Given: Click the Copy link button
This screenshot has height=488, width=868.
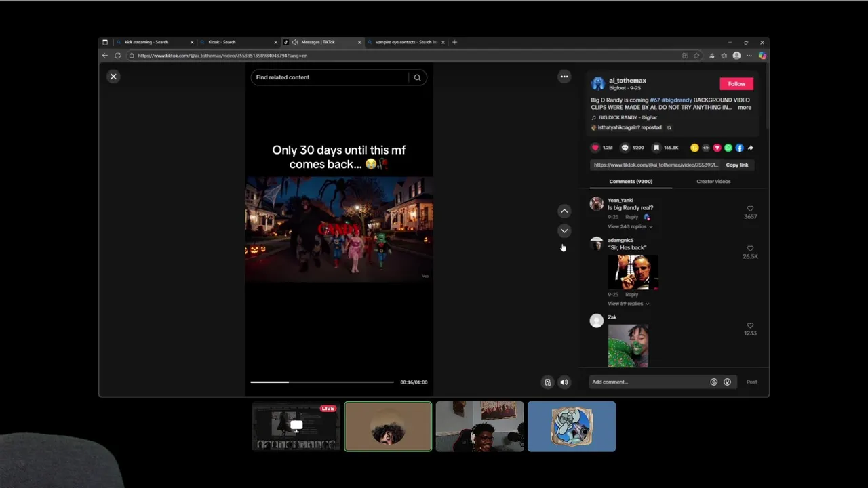Looking at the screenshot, I should [x=737, y=165].
